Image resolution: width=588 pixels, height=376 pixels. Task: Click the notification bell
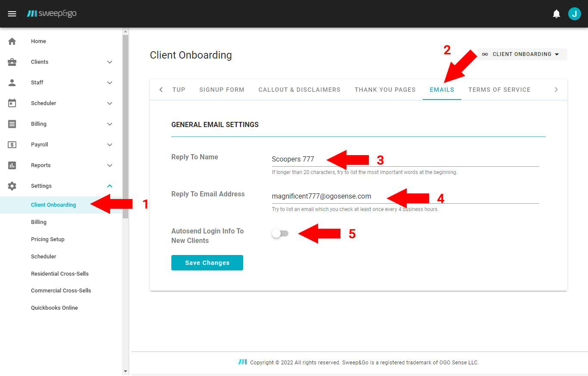[x=557, y=13]
